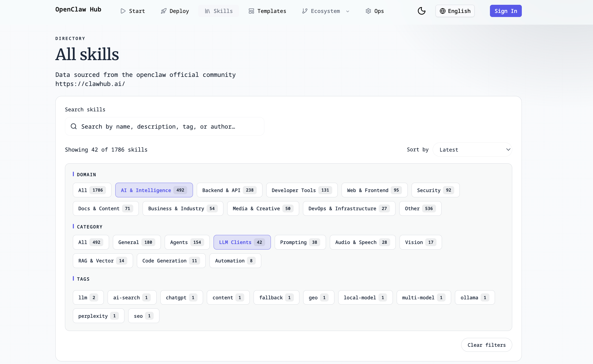Toggle the Security domain filter
Viewport: 593px width, 364px height.
[435, 190]
